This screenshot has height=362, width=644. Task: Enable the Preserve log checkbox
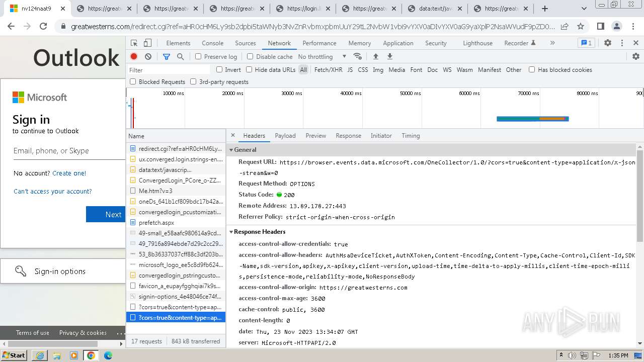click(198, 57)
